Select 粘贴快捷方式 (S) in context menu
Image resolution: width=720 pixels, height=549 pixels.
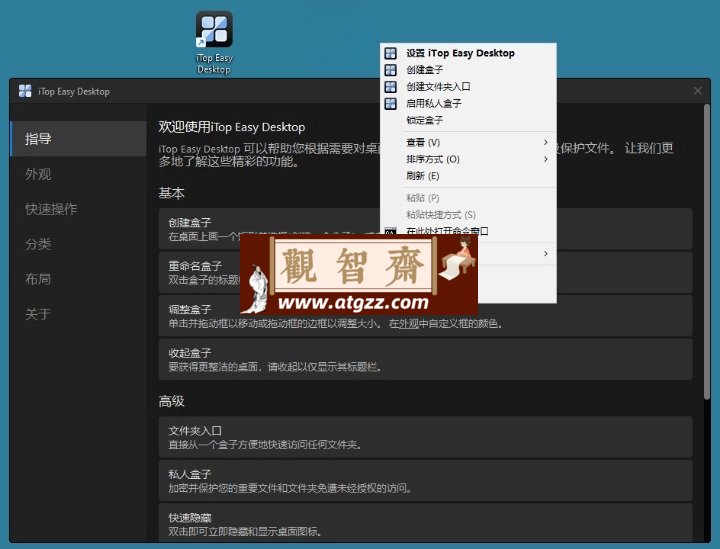click(x=468, y=214)
